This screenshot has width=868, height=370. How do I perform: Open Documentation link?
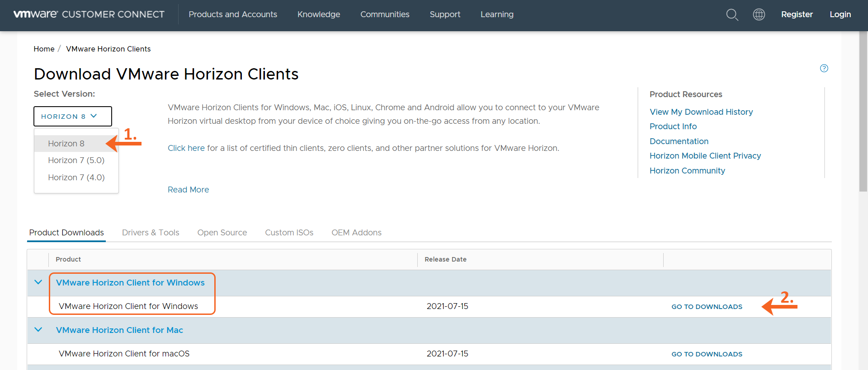tap(679, 141)
